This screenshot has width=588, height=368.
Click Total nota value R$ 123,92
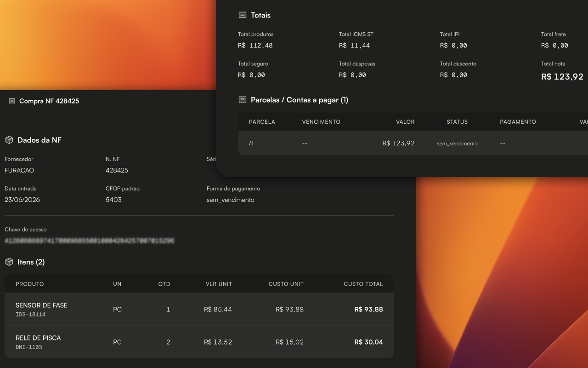pos(562,77)
